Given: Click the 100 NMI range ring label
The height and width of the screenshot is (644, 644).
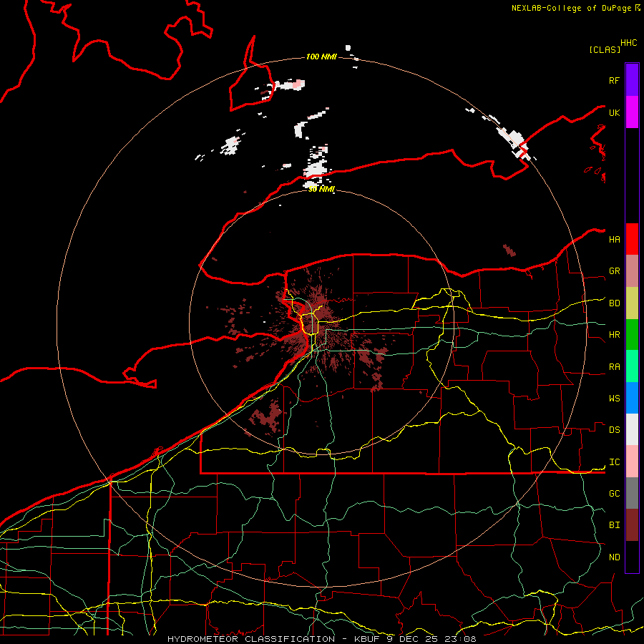Looking at the screenshot, I should (x=321, y=57).
